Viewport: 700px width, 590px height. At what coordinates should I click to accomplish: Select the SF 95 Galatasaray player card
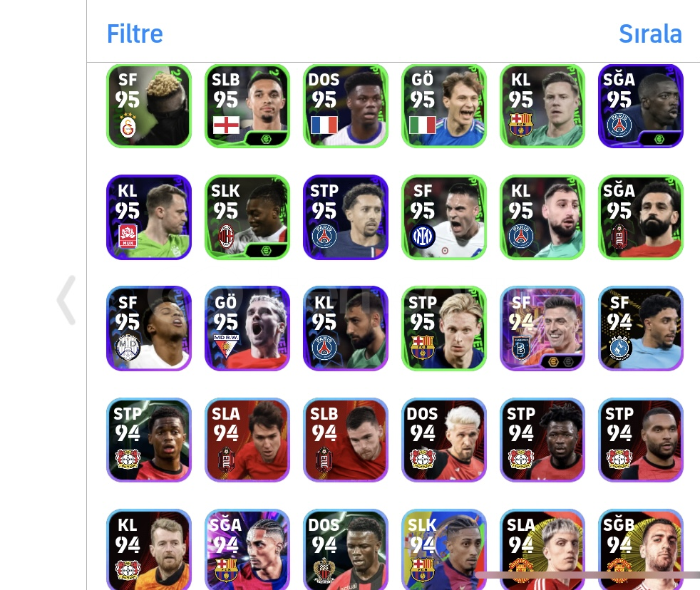pos(149,105)
